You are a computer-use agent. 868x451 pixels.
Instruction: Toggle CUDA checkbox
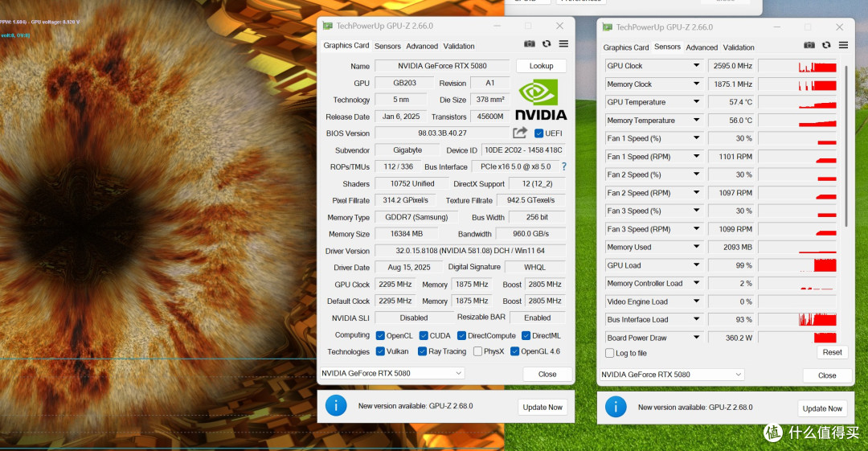(x=424, y=335)
